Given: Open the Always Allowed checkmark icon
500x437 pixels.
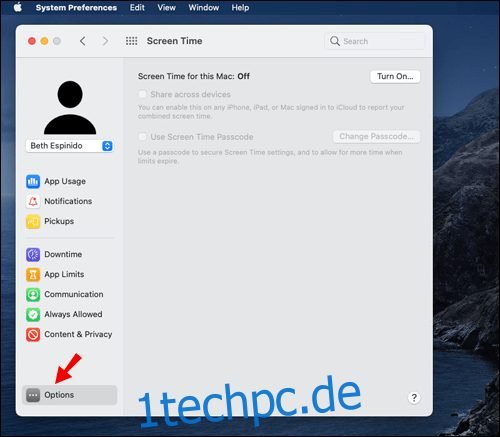Looking at the screenshot, I should pyautogui.click(x=33, y=314).
